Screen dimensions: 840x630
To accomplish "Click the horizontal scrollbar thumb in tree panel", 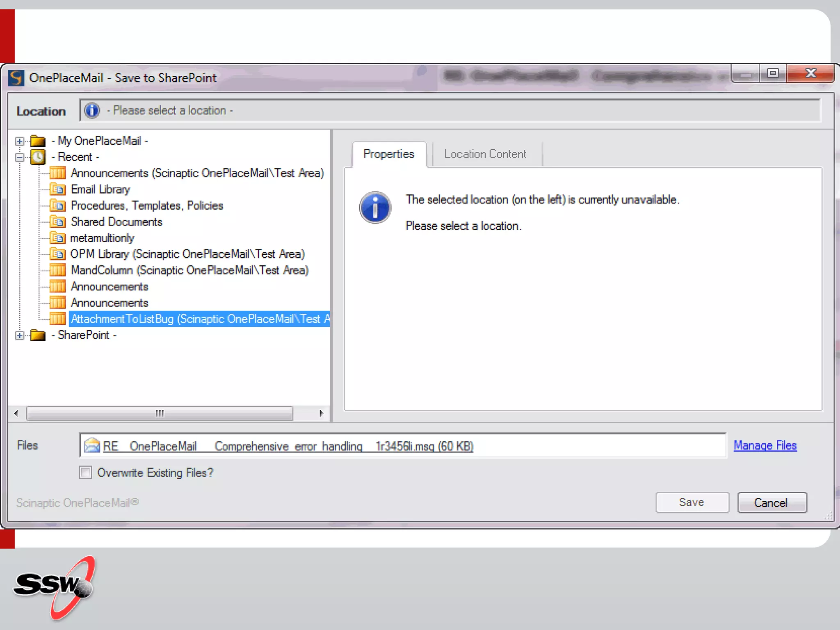I will [x=160, y=413].
